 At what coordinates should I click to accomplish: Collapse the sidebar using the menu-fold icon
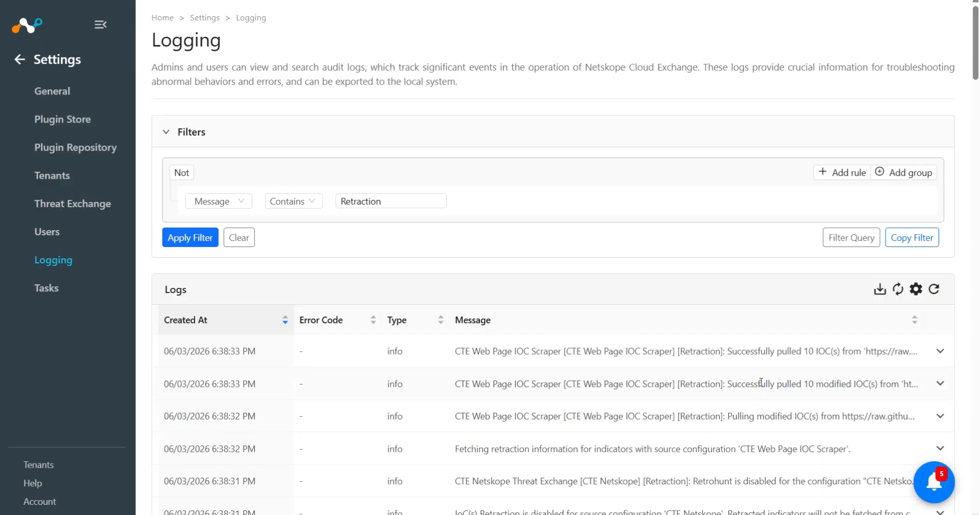101,24
